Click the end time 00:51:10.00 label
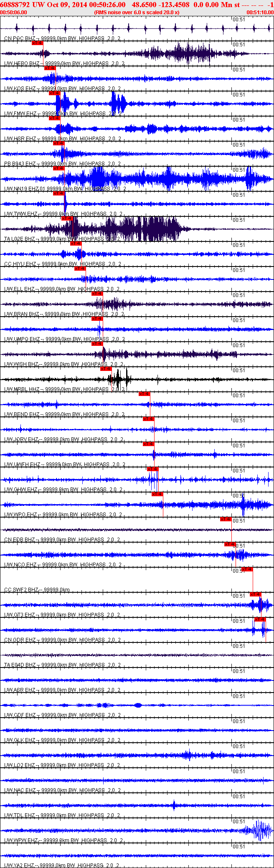The image size is (274, 868). pyautogui.click(x=260, y=13)
